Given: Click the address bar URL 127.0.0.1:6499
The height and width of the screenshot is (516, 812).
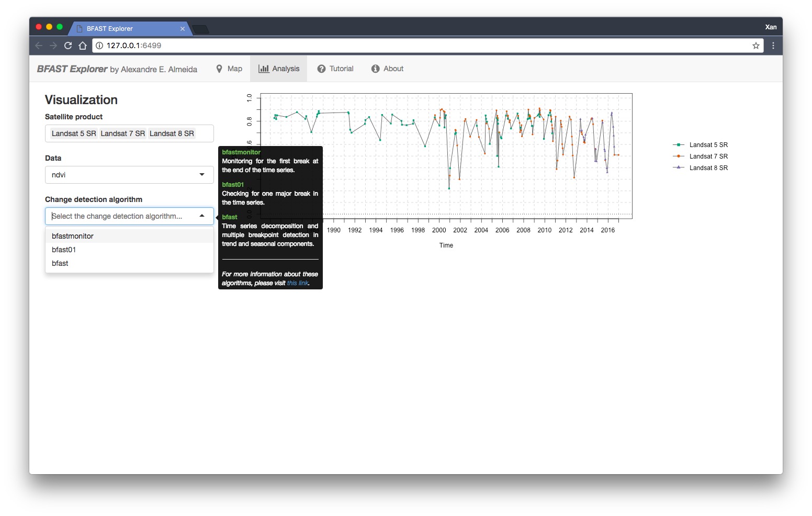Looking at the screenshot, I should 134,46.
